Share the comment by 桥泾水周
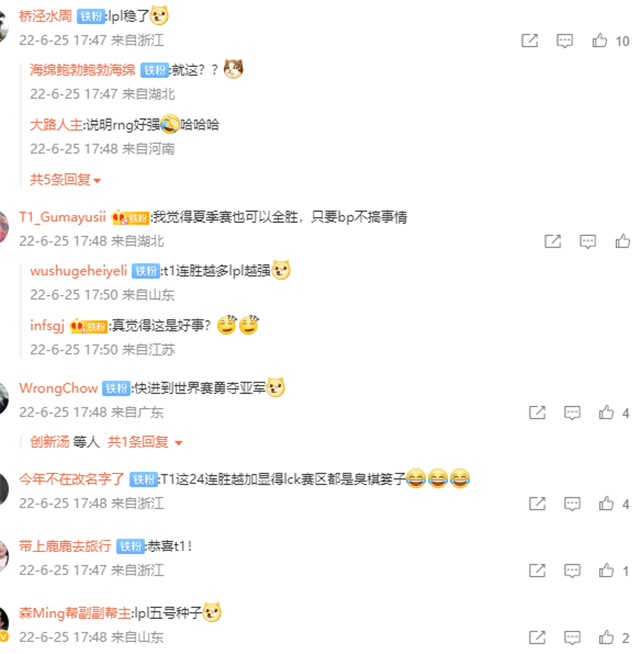Viewport: 640px width, 654px height. 530,40
